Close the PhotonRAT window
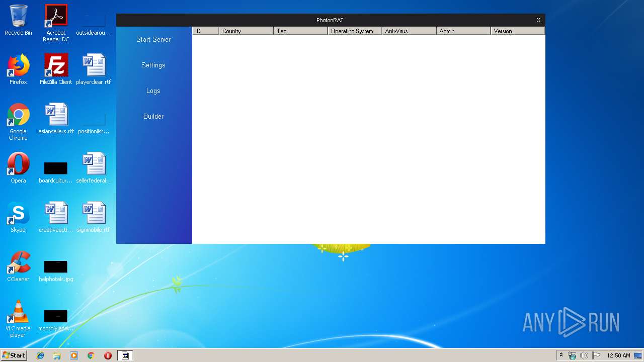This screenshot has width=644, height=362. click(538, 20)
